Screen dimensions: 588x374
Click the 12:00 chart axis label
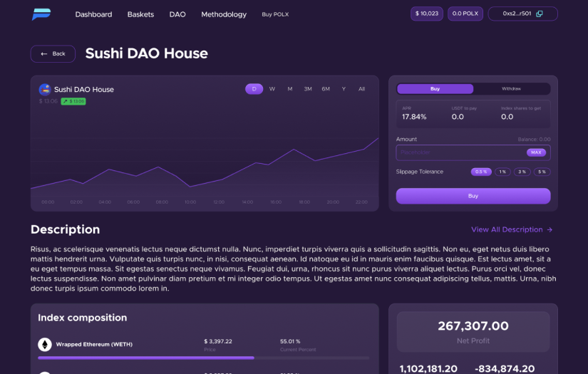219,202
